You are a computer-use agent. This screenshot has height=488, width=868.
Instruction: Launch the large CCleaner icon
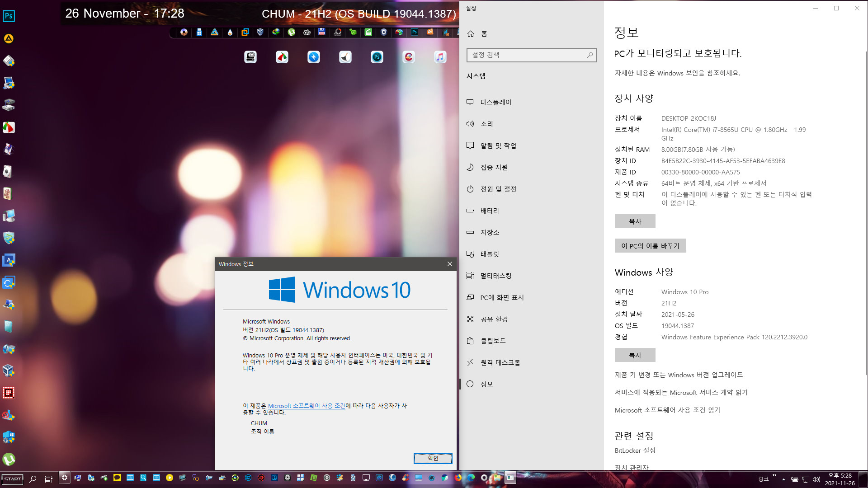[x=409, y=57]
